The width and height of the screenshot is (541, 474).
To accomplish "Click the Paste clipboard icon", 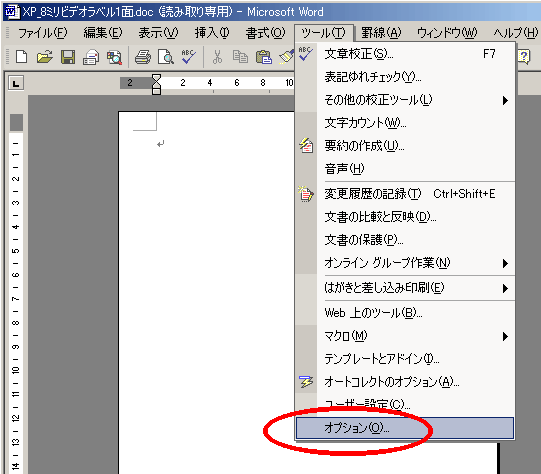I will click(264, 57).
